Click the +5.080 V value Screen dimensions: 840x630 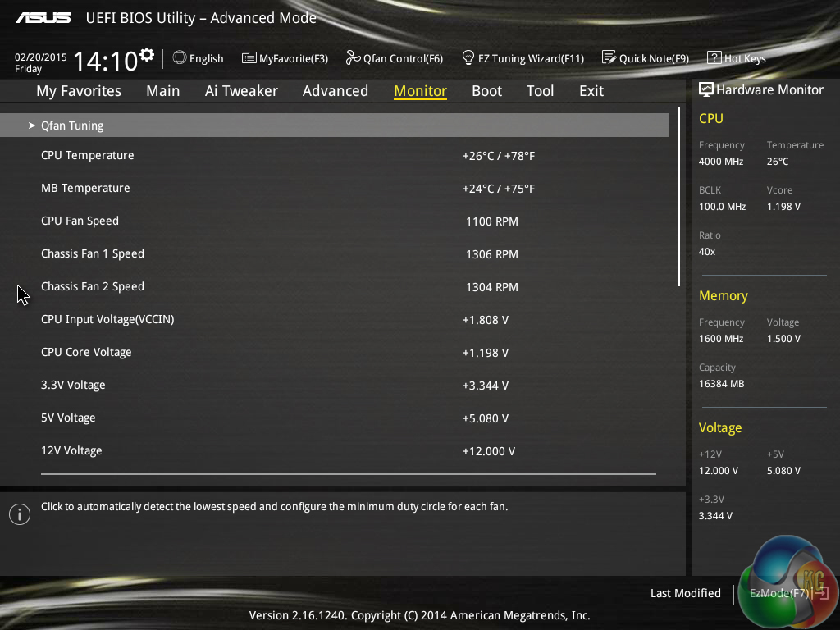pyautogui.click(x=486, y=418)
